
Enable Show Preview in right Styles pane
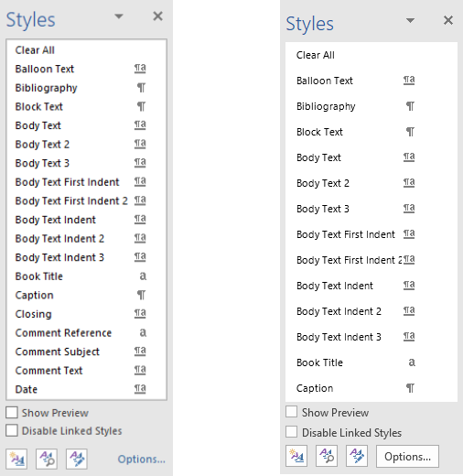tap(291, 411)
